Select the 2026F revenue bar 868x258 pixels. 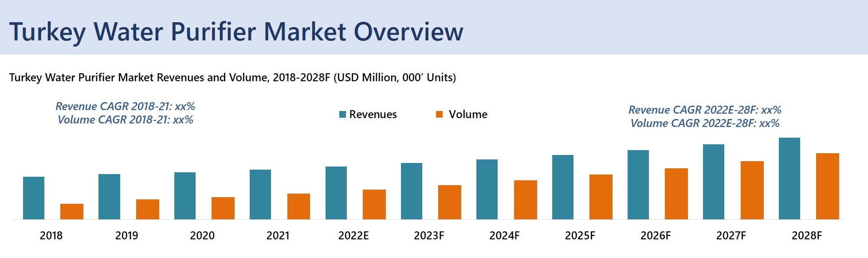pos(638,185)
